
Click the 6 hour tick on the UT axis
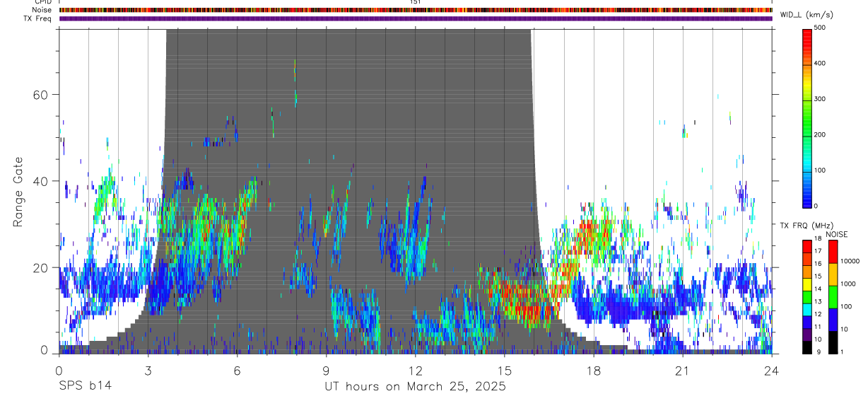coord(237,371)
